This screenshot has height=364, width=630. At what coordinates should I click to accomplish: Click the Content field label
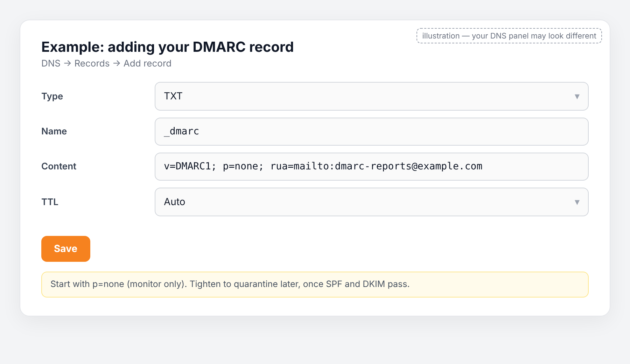click(x=59, y=166)
